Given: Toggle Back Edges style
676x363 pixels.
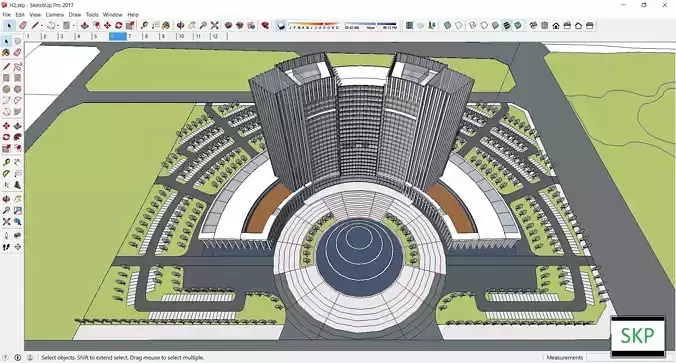Looking at the screenshot, I should [458, 25].
